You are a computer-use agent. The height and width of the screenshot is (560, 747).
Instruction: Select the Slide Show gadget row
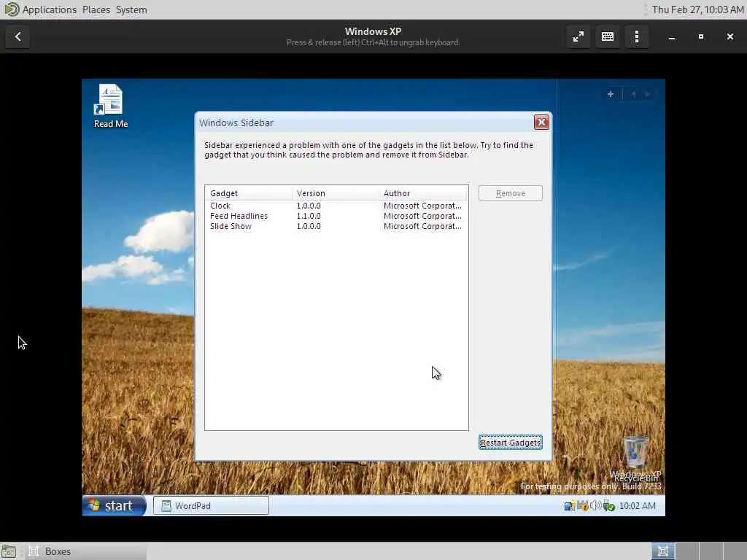point(336,226)
